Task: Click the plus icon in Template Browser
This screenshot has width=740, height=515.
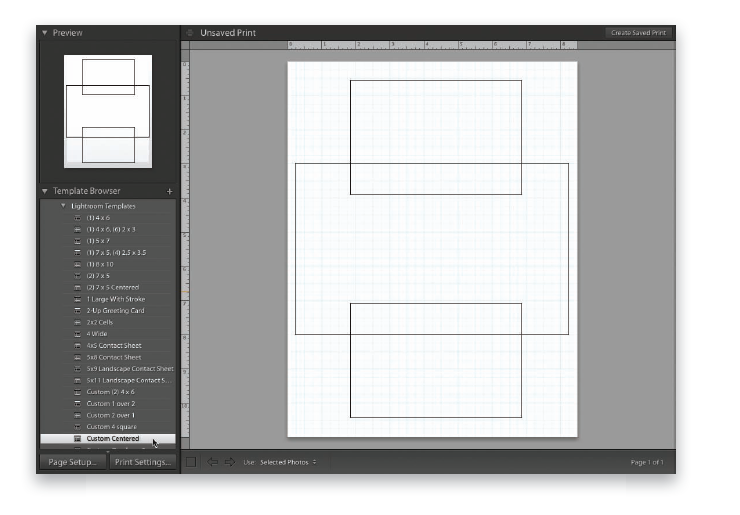Action: click(169, 191)
